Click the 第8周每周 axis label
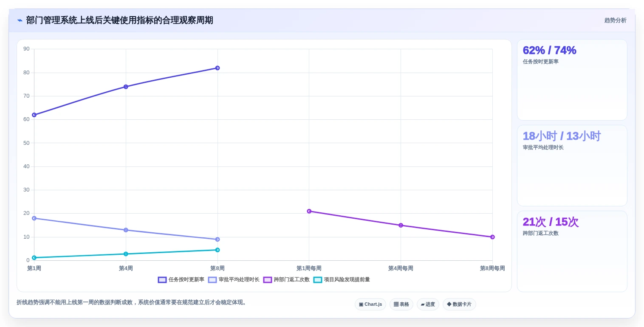 coord(492,268)
